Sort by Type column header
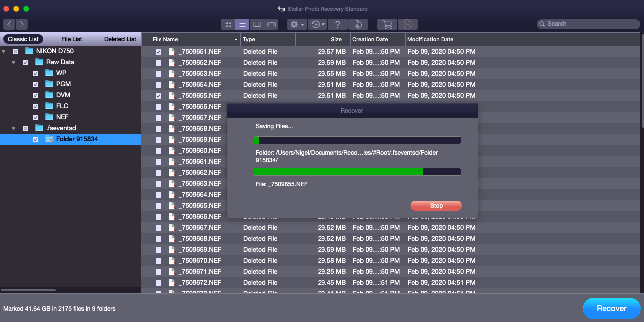 point(268,39)
